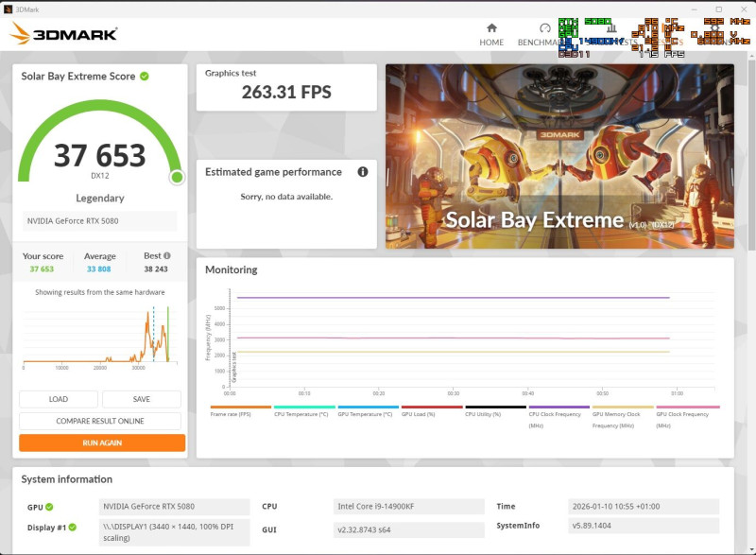
Task: Click the Solar Bay Extreme preview image
Action: (x=559, y=156)
